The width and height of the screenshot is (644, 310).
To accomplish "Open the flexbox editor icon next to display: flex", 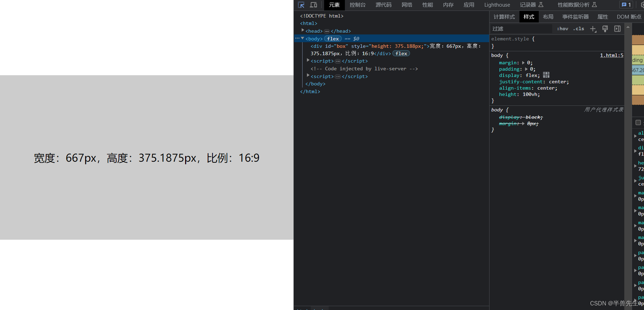I will (x=546, y=75).
